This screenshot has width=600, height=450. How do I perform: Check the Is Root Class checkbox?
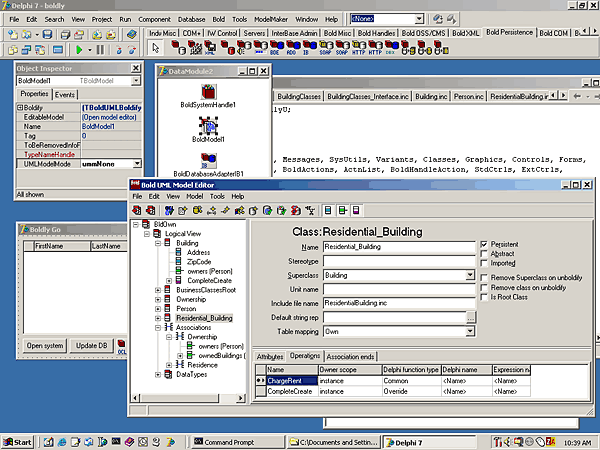pyautogui.click(x=484, y=297)
